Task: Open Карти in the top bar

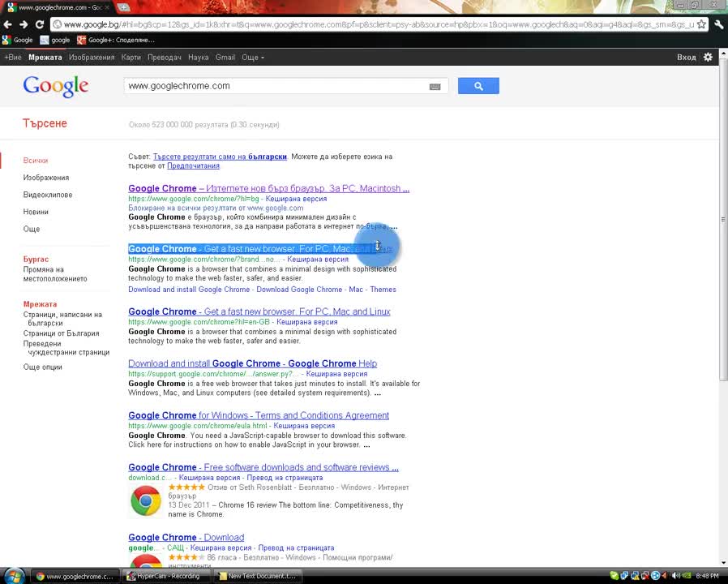Action: tap(131, 57)
